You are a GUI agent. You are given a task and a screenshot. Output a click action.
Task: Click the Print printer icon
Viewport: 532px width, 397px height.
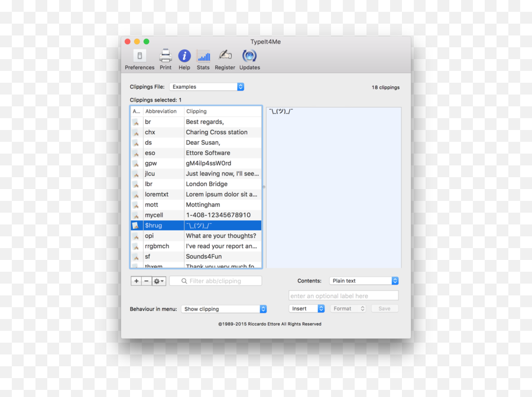click(166, 56)
